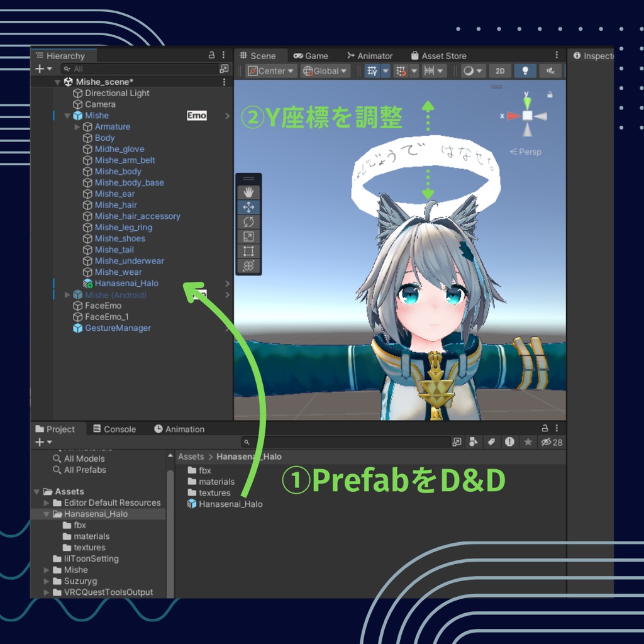Viewport: 644px width, 644px height.
Task: Select the Hand view tool
Action: [248, 192]
